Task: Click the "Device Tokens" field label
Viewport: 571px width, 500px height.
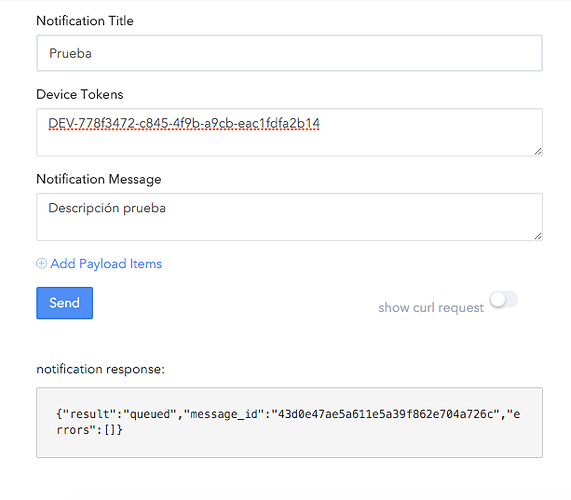Action: click(x=80, y=94)
